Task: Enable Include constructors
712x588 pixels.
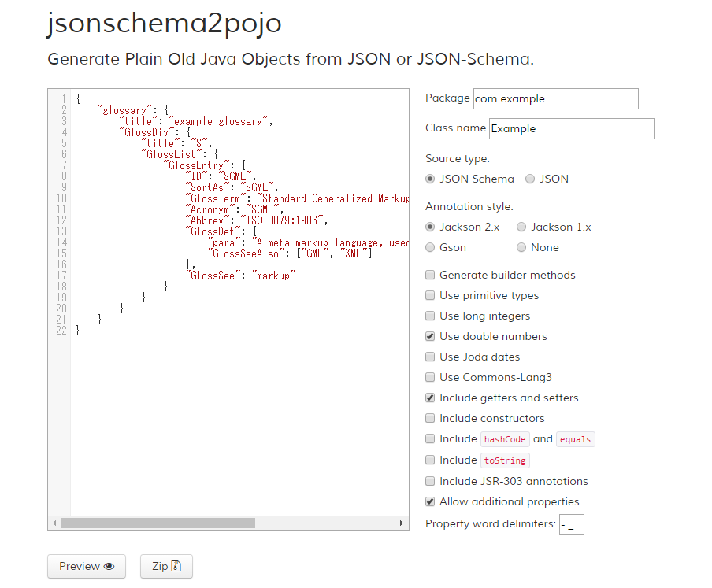Action: [x=429, y=418]
